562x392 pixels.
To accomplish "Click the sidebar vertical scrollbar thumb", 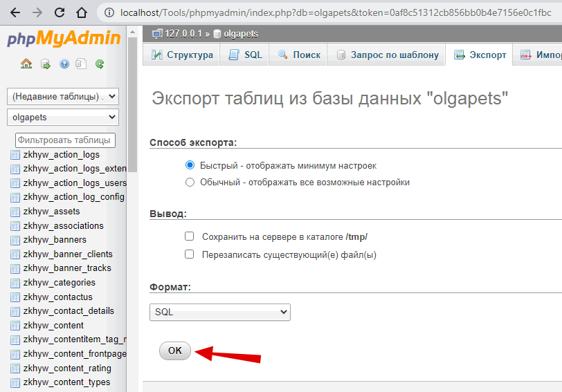I will [x=132, y=104].
